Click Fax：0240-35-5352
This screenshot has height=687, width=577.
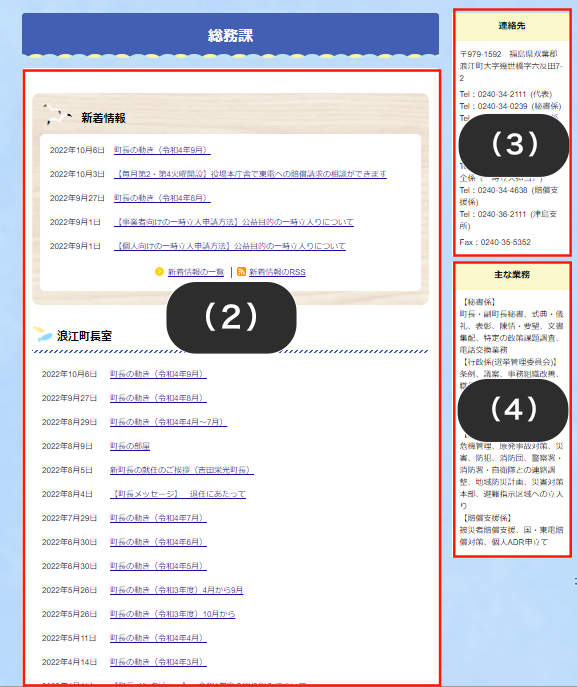coord(495,242)
